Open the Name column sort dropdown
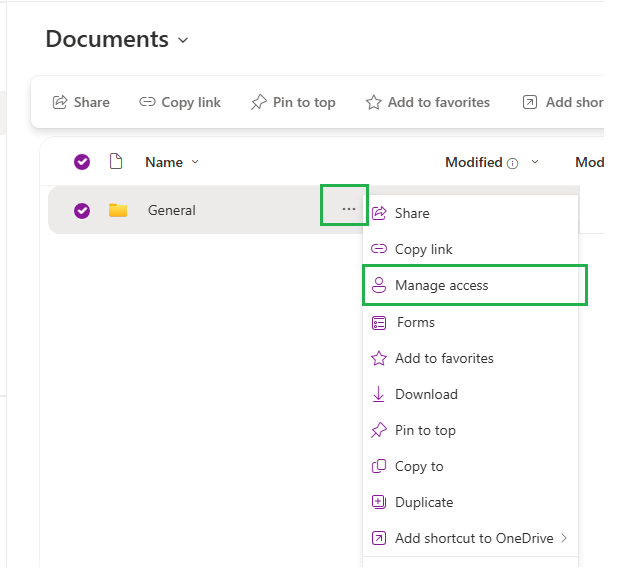620x574 pixels. click(195, 162)
